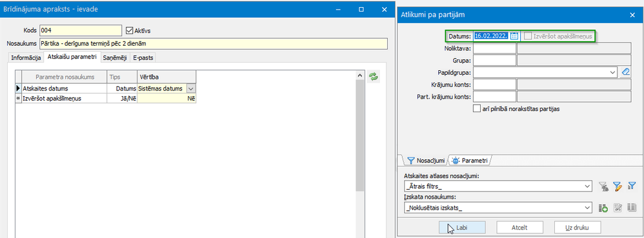Click the Part. krājumu konts code input field
Image resolution: width=644 pixels, height=238 pixels.
click(x=494, y=97)
